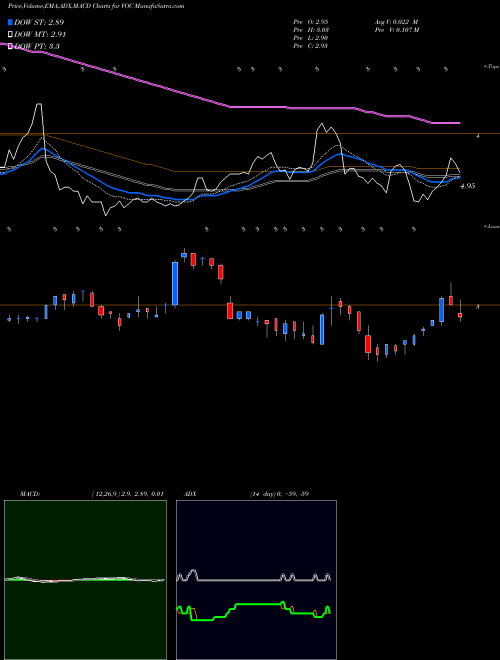Click the '<-Lows' marker row label
Image resolution: width=500 pixels, height=660 pixels.
(492, 226)
